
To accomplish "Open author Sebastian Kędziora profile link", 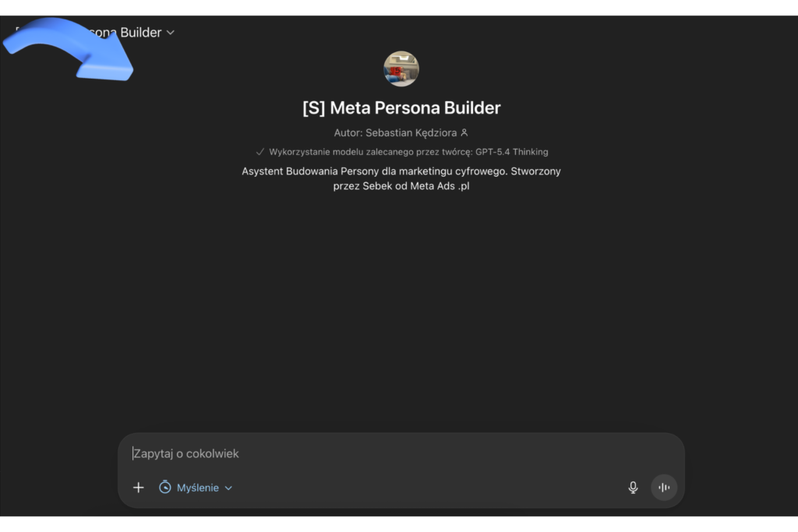I will (x=411, y=132).
